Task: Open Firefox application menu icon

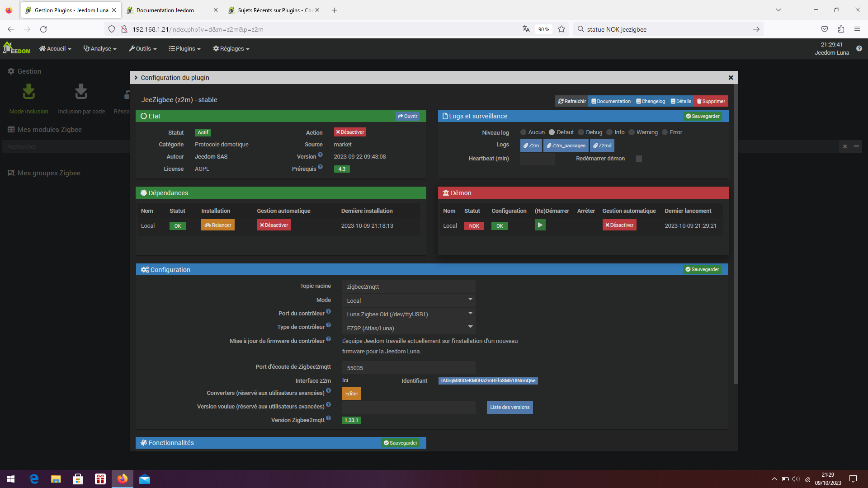Action: point(857,29)
